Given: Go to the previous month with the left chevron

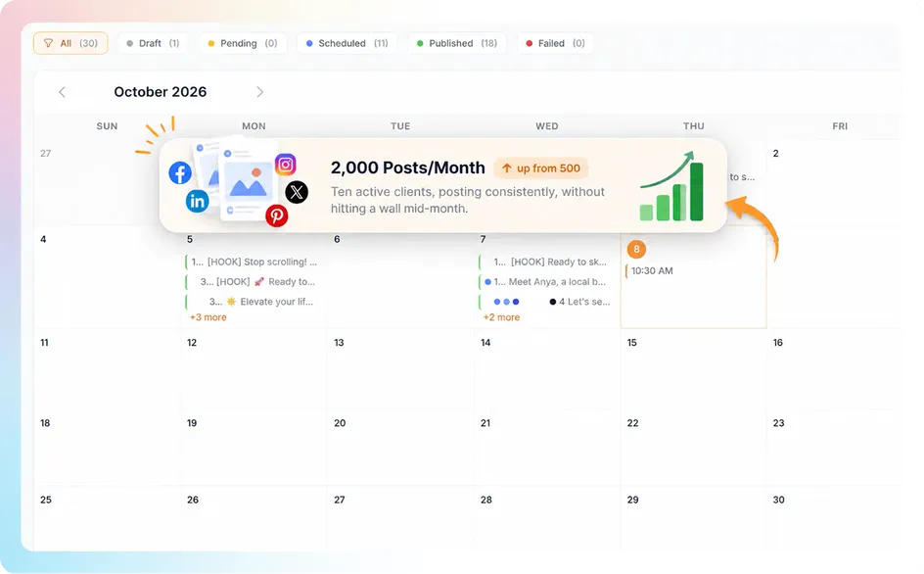Looking at the screenshot, I should (62, 92).
